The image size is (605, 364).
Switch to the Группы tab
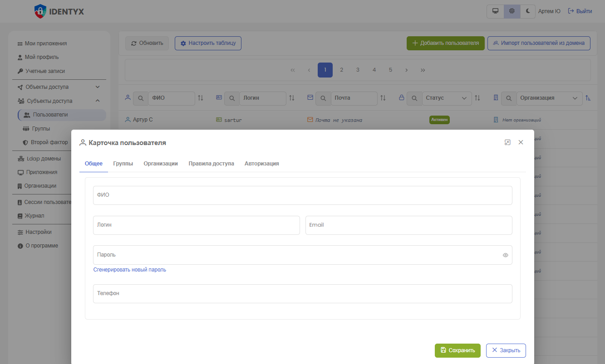click(x=123, y=164)
